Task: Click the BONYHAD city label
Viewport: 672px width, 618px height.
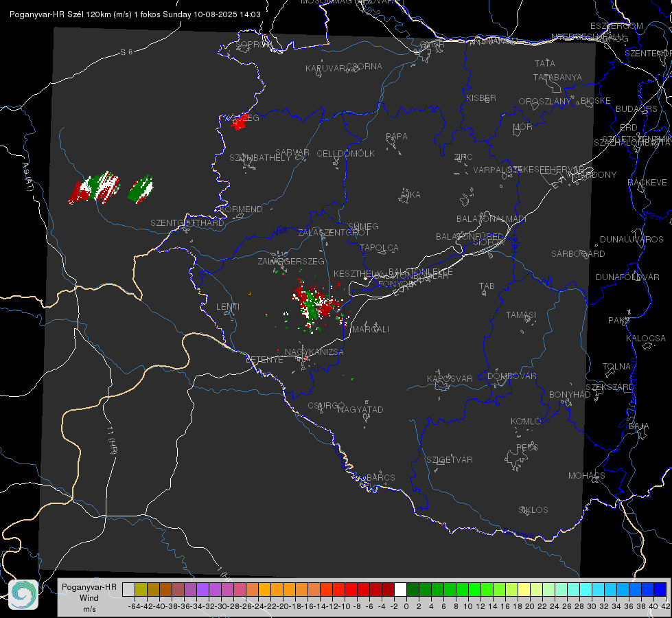Action: (x=570, y=395)
